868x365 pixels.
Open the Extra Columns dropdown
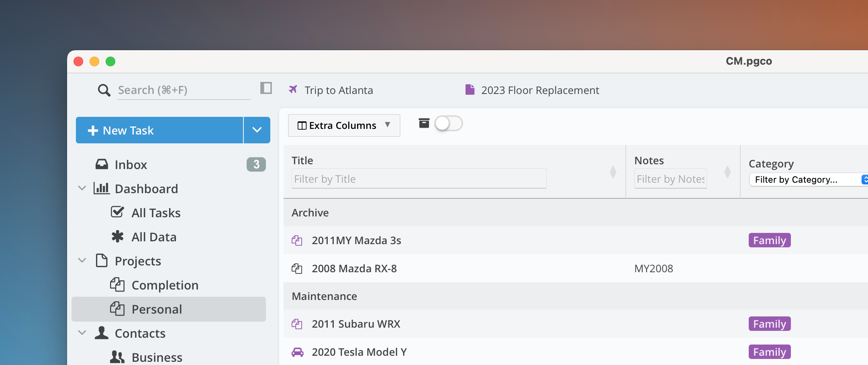coord(344,125)
